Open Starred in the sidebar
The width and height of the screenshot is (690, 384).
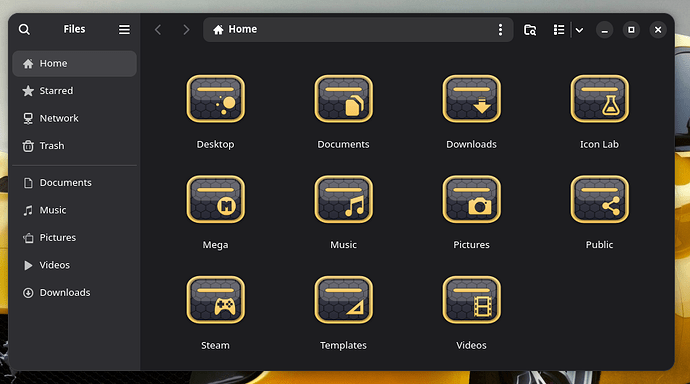pyautogui.click(x=74, y=91)
